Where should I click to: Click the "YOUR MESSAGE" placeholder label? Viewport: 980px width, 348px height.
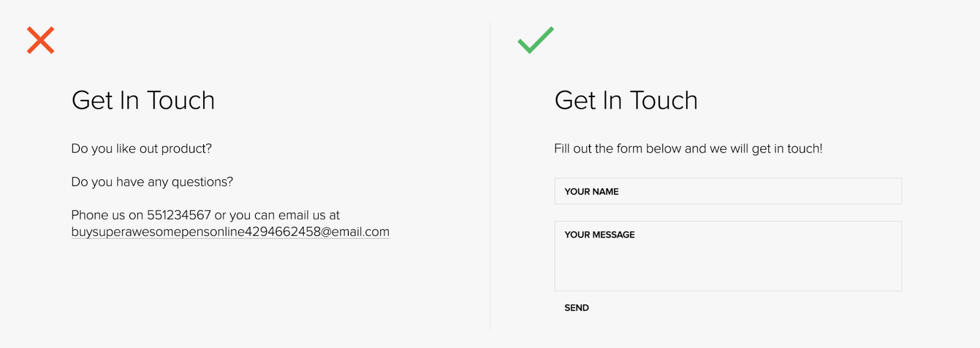[599, 235]
